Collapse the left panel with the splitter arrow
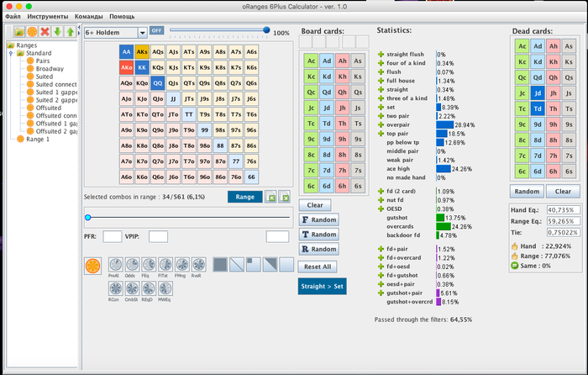This screenshot has width=588, height=375. [x=79, y=27]
